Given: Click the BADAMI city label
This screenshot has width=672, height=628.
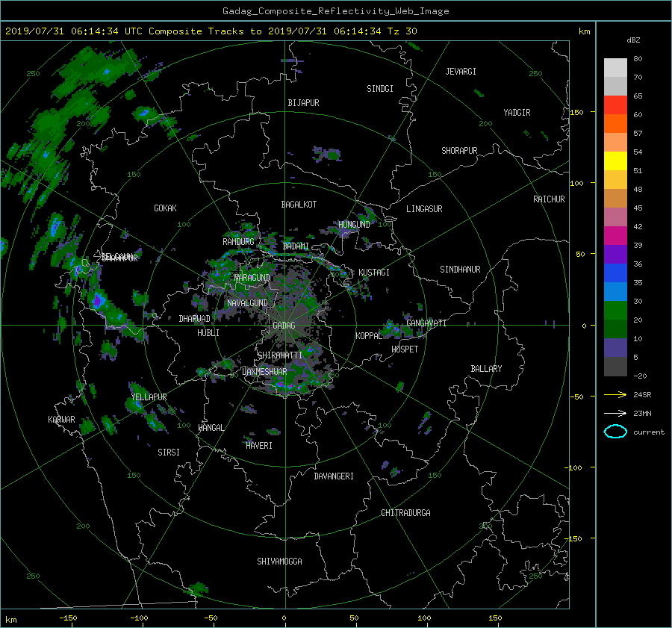Looking at the screenshot, I should point(296,246).
